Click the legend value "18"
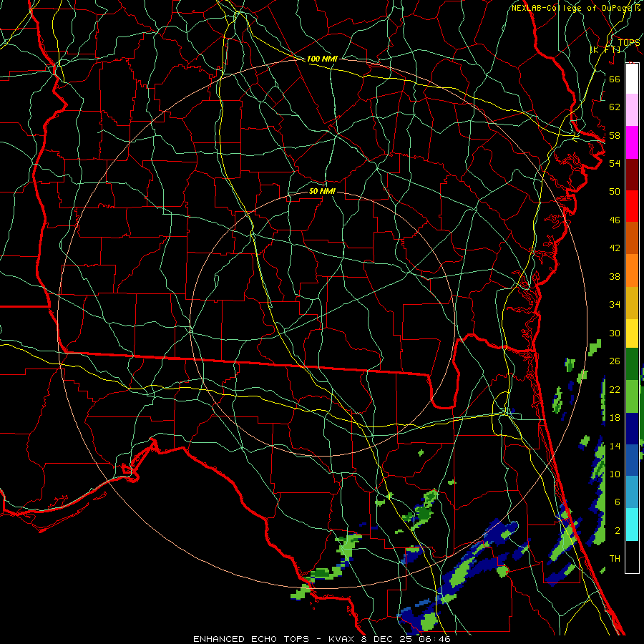The height and width of the screenshot is (644, 644). click(x=615, y=418)
